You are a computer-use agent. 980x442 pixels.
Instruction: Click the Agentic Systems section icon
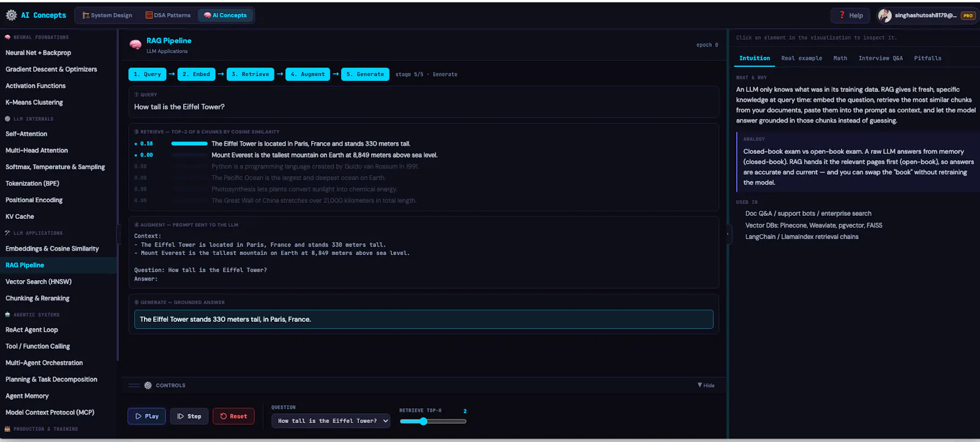click(7, 314)
